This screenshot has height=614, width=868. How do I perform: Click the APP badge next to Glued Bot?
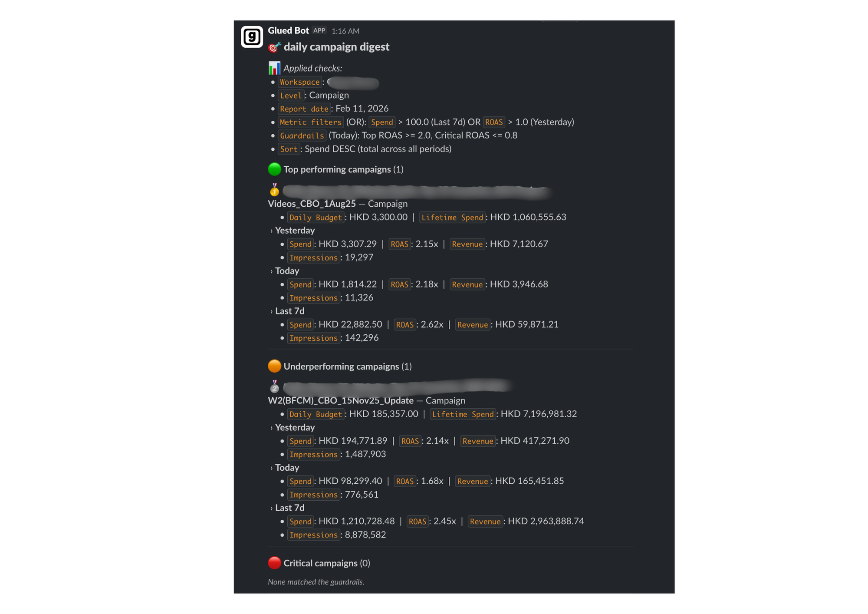[319, 30]
